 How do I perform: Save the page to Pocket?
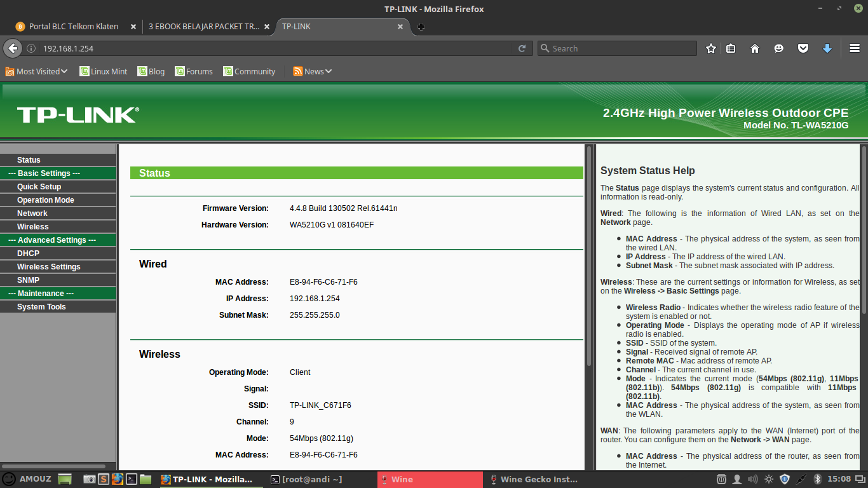click(x=803, y=48)
